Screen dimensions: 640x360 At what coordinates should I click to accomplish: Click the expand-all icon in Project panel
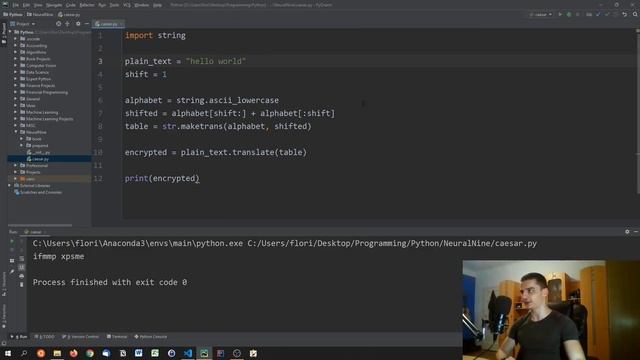point(67,24)
